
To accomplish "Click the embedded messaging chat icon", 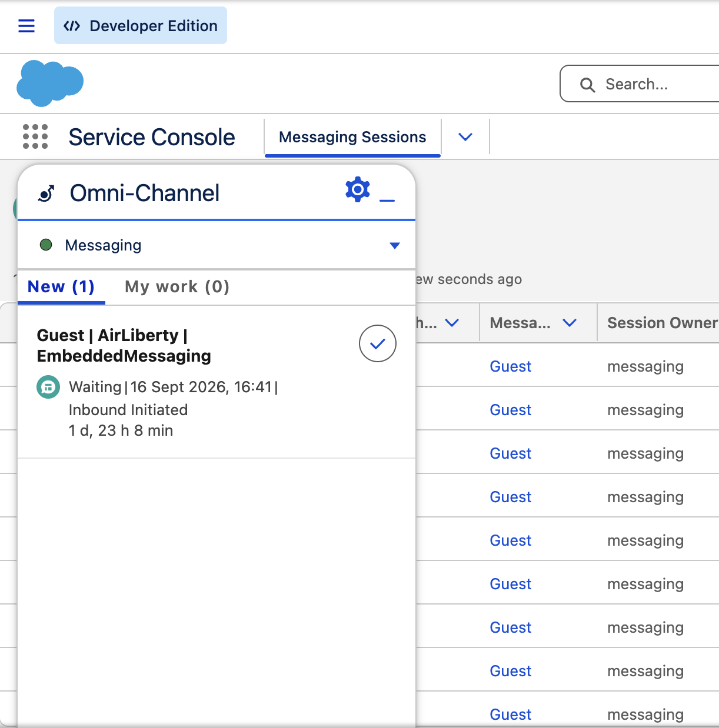I will 48,387.
